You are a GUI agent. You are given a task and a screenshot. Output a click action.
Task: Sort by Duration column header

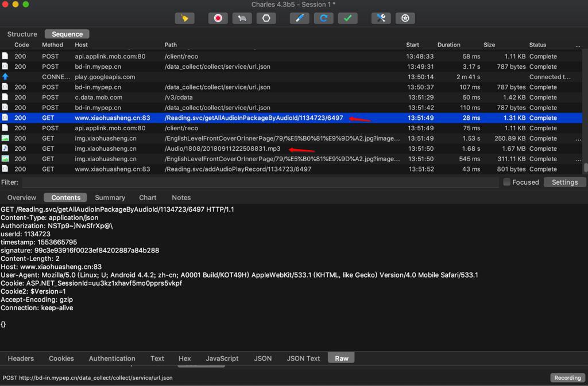tap(448, 45)
